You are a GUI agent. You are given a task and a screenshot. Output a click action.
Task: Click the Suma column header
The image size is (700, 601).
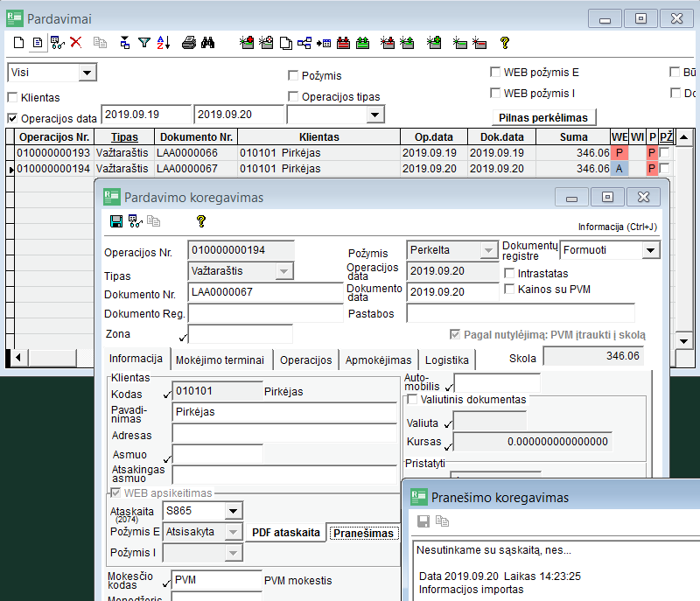click(574, 137)
